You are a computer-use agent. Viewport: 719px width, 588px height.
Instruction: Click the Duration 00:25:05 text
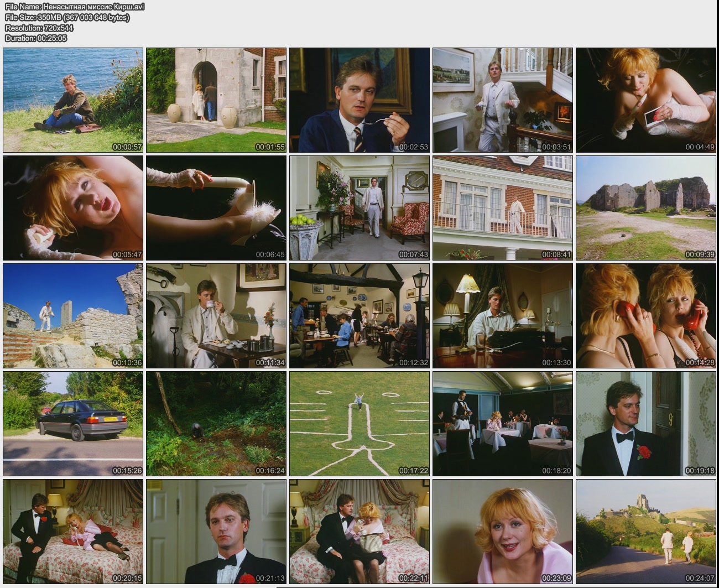36,38
